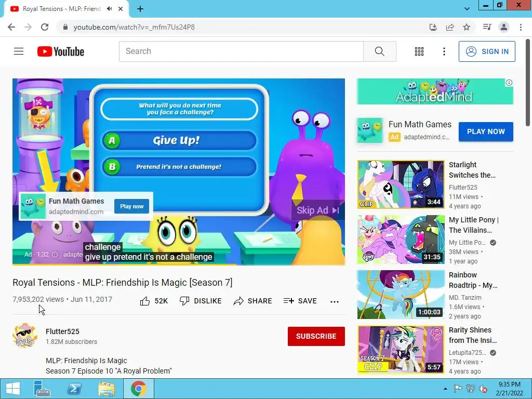Click the Chrome taskbar icon
Image resolution: width=532 pixels, height=399 pixels.
(x=138, y=389)
